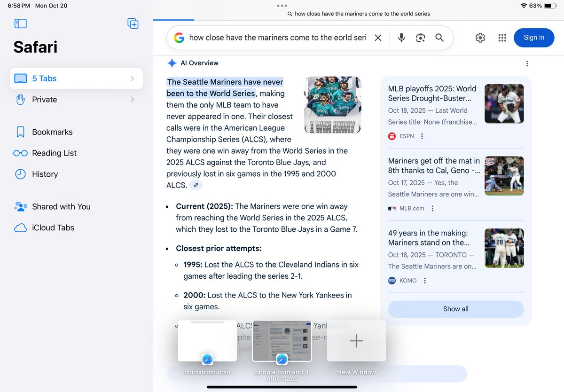
Task: Click 'Closest prior attempts:' heading
Action: (219, 248)
